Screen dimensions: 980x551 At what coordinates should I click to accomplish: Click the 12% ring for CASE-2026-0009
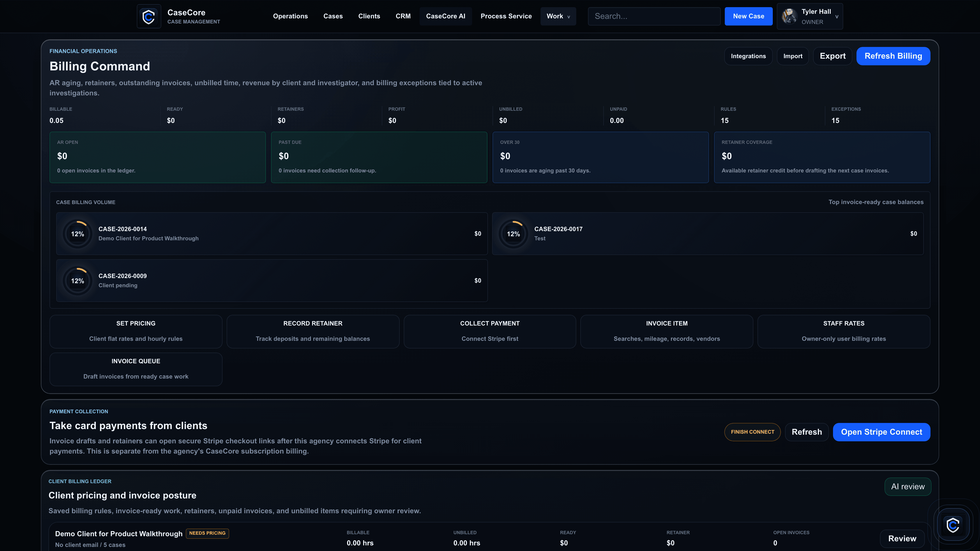(78, 281)
